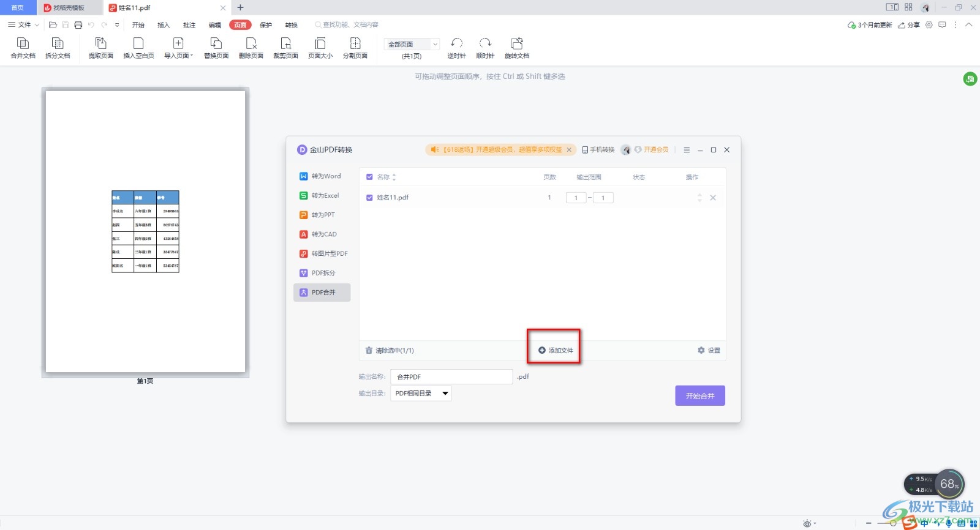Switch to the 找稻壳模板 tab
The height and width of the screenshot is (530, 980).
click(69, 8)
